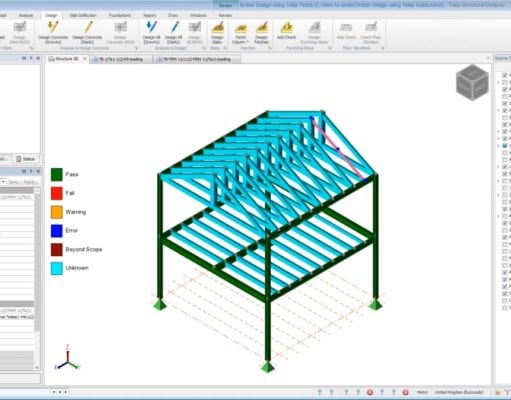Viewport: 511px width, 400px height.
Task: Expand Analysis & Design group launcher
Action: (204, 48)
